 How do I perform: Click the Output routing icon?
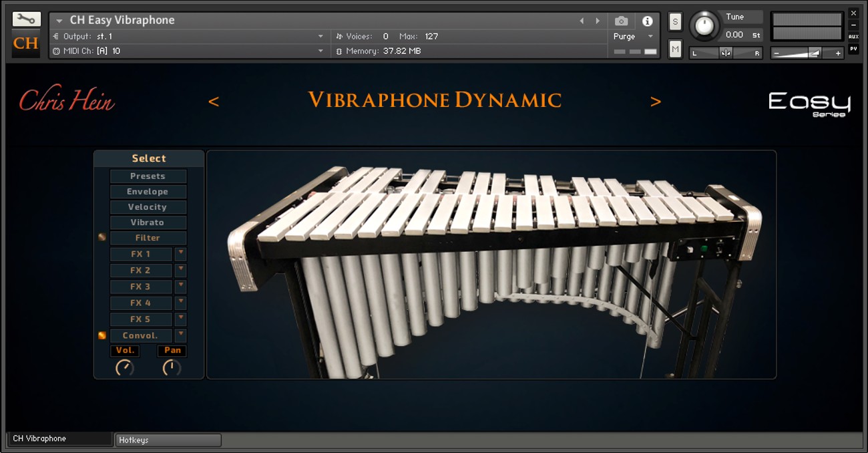point(56,36)
